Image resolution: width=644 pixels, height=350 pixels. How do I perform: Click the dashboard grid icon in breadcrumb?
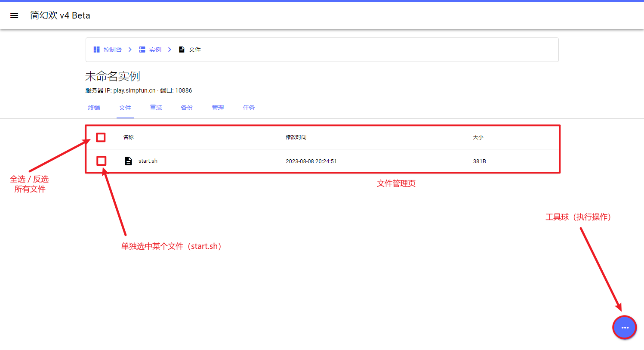point(97,50)
